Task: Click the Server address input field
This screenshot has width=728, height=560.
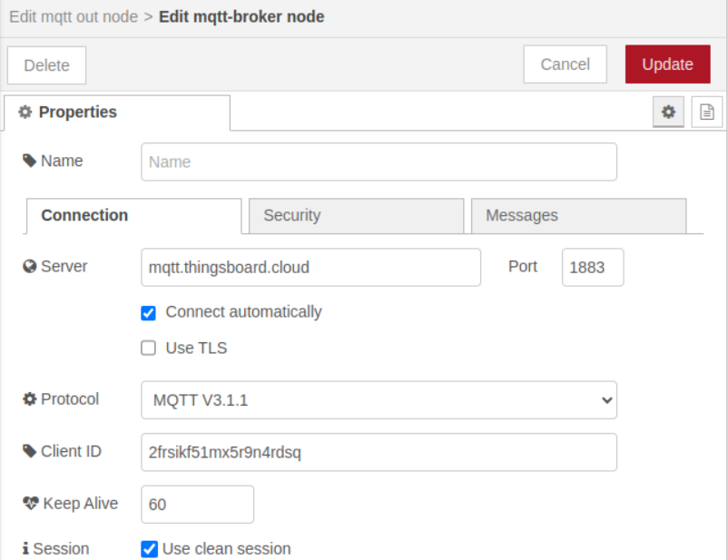Action: 310,268
